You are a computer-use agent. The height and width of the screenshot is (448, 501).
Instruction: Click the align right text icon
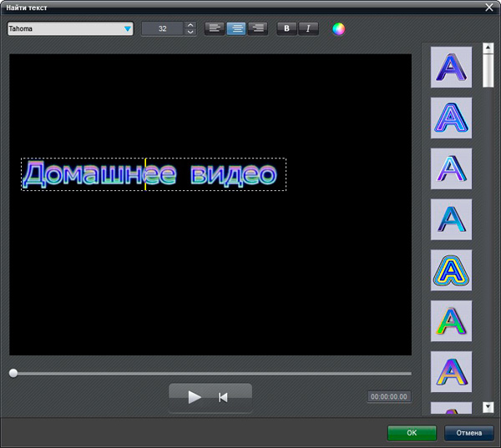(x=258, y=28)
